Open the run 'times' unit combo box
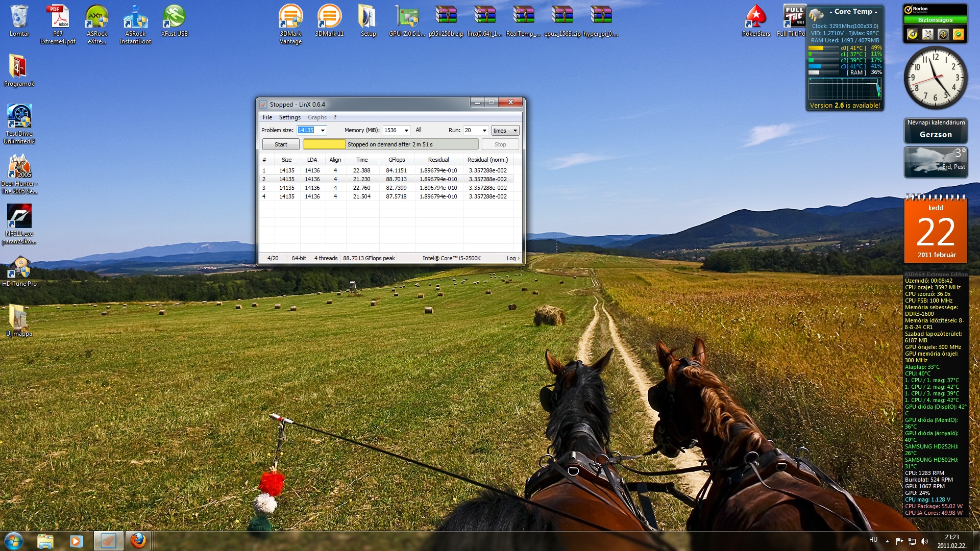This screenshot has width=980, height=551. 505,131
